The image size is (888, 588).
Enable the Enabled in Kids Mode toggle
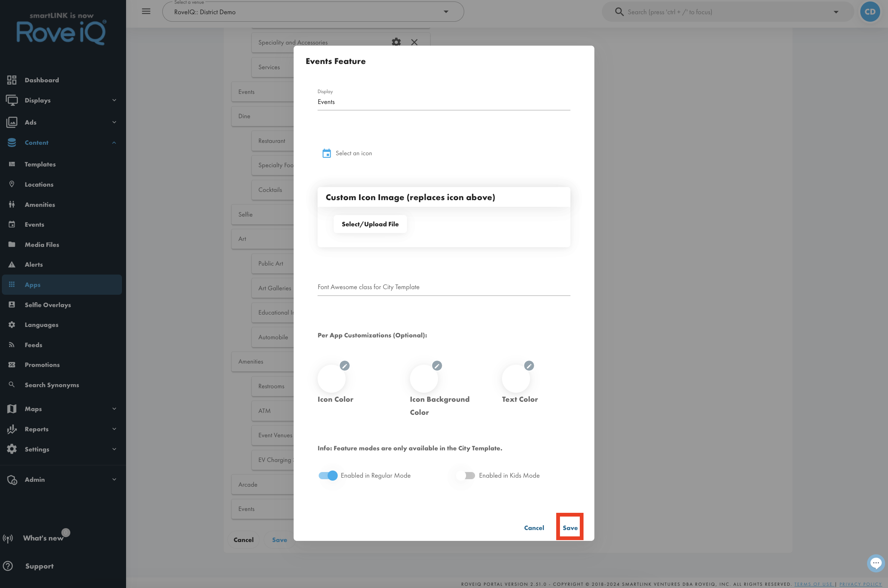[466, 475]
